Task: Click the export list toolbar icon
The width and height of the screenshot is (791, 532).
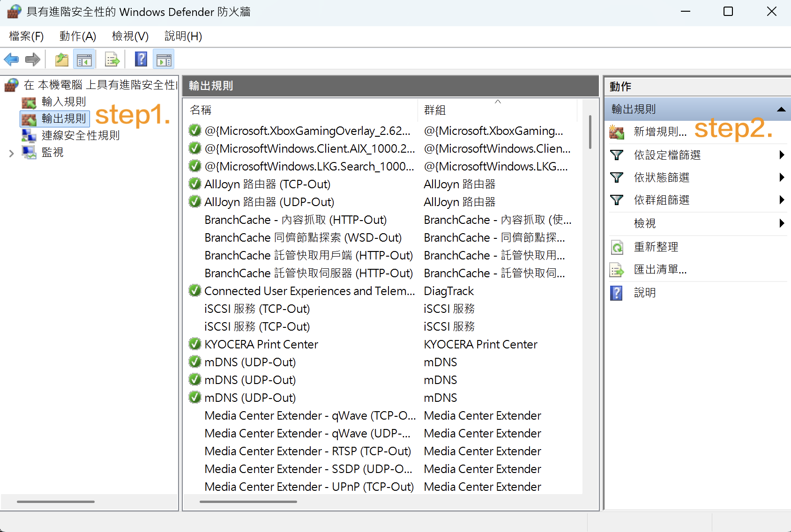Action: tap(112, 59)
